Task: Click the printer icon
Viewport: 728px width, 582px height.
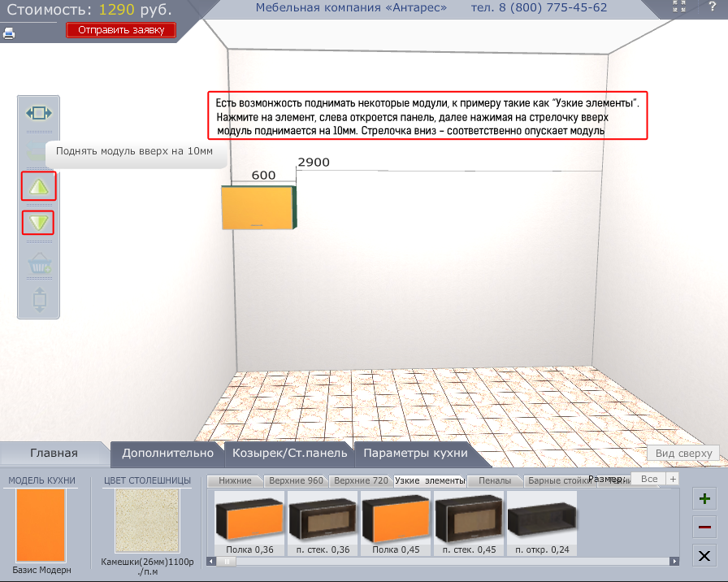Action: (x=9, y=33)
